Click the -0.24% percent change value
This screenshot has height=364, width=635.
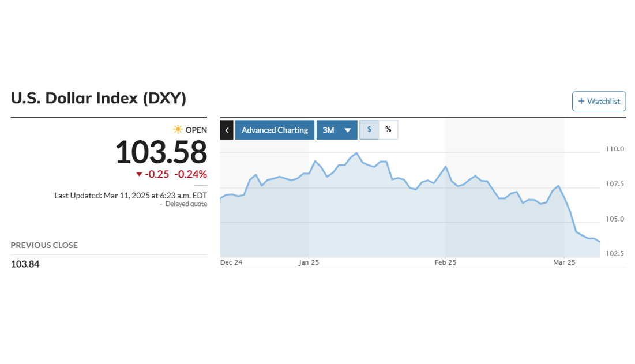191,174
